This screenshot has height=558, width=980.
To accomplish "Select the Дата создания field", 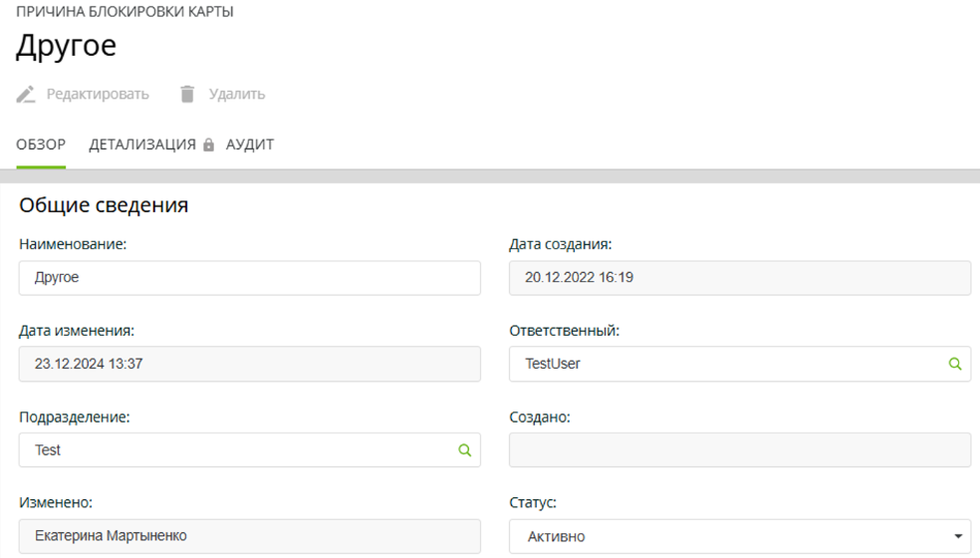I will coord(739,279).
